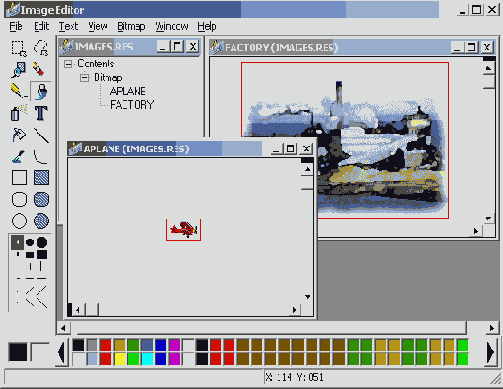Select the paint bucket fill tool
Viewport: 503px width, 389px height.
pos(41,91)
